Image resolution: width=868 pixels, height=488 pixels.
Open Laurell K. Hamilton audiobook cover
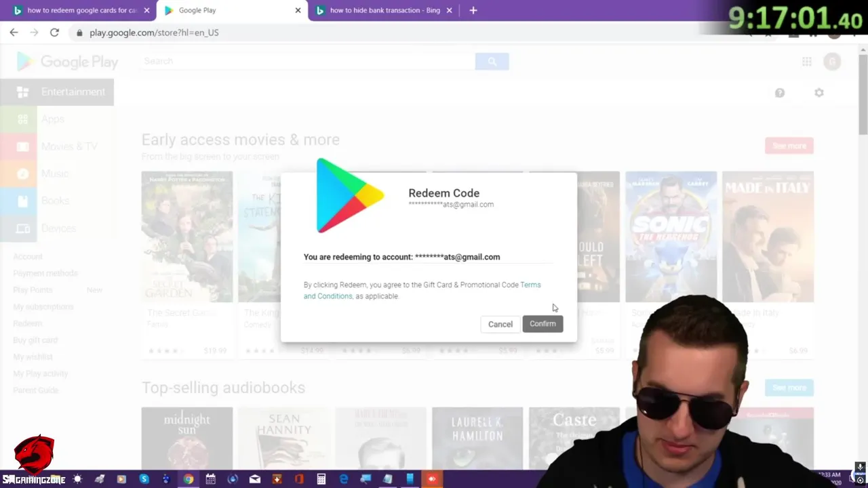(477, 438)
